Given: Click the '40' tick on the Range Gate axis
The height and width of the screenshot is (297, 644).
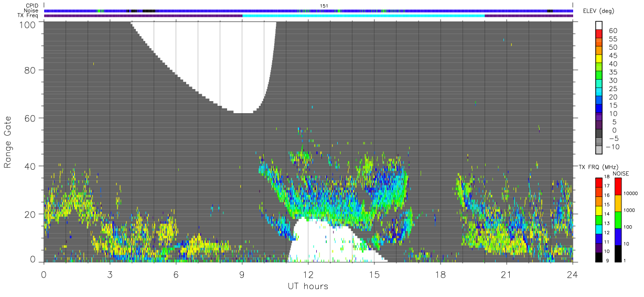Looking at the screenshot, I should (x=30, y=166).
